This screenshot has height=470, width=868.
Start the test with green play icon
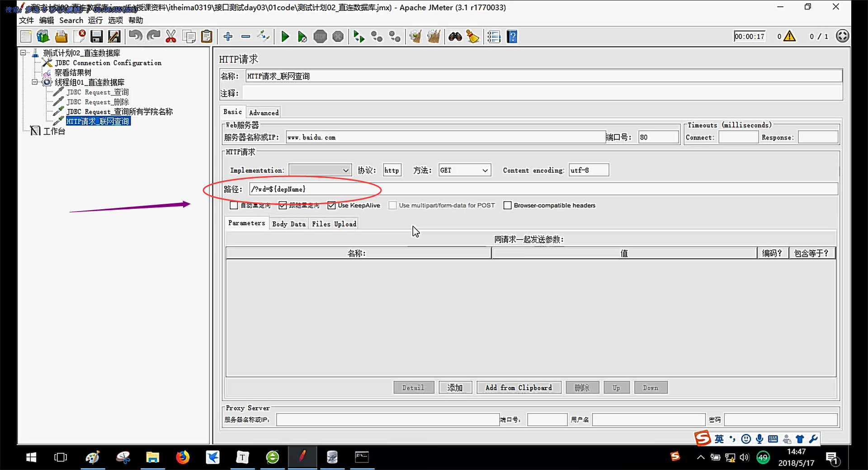point(285,37)
